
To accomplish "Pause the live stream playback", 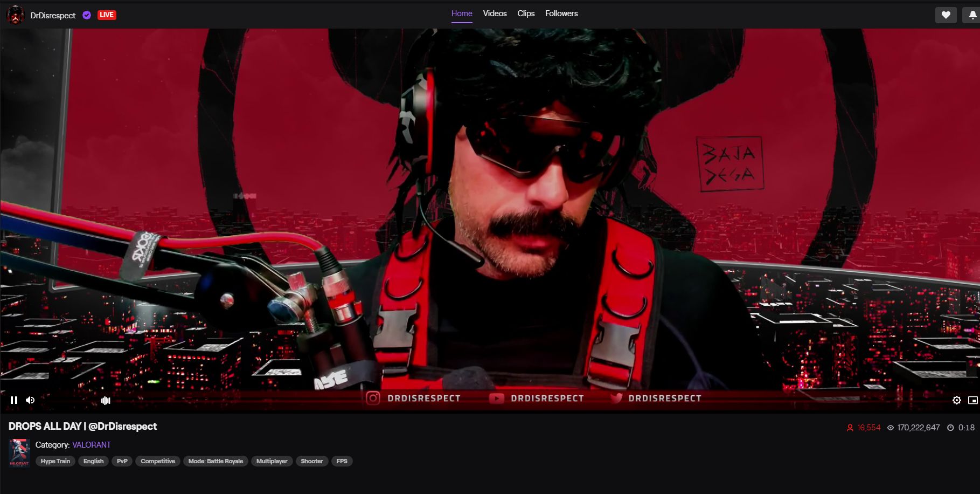I will 14,400.
